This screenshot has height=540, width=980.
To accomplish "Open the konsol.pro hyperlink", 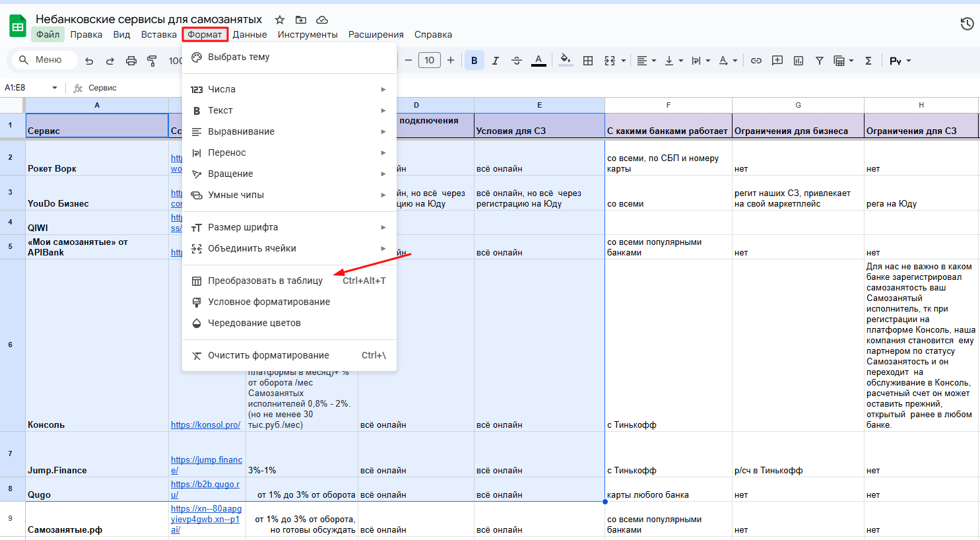I will [x=205, y=424].
